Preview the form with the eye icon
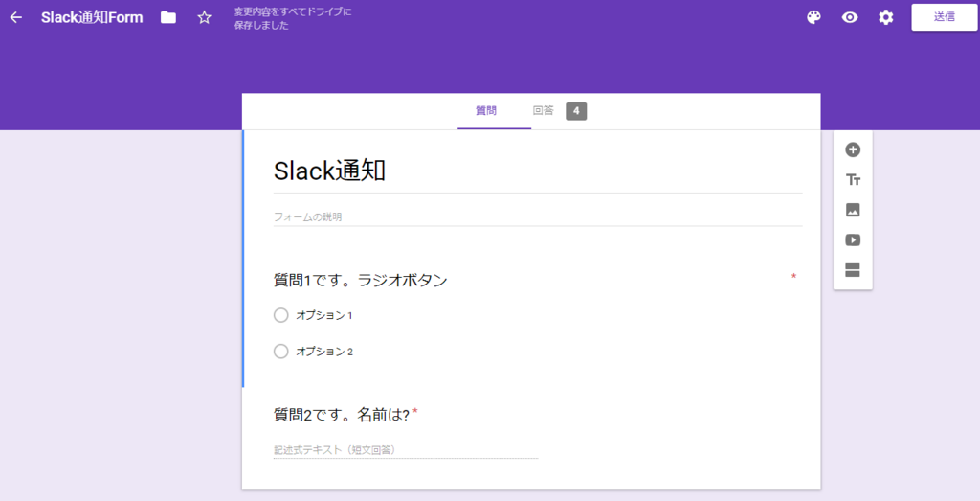This screenshot has width=980, height=501. point(850,17)
